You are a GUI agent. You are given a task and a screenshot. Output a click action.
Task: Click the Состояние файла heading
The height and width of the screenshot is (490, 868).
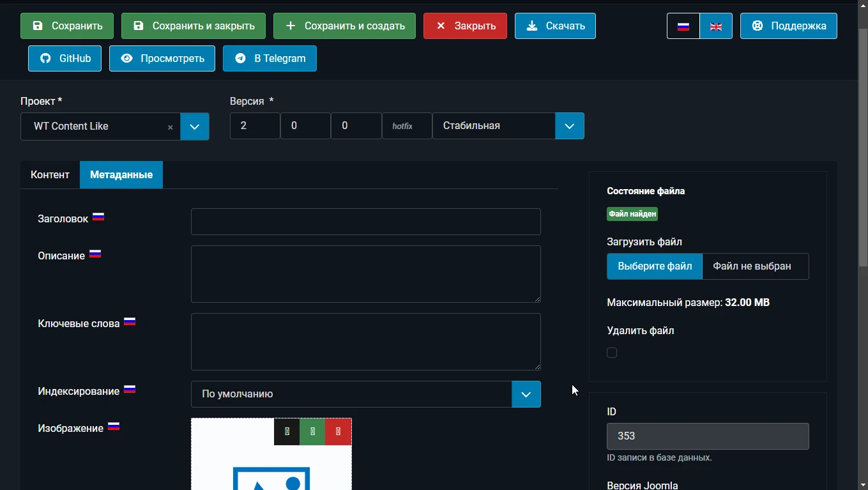(646, 191)
